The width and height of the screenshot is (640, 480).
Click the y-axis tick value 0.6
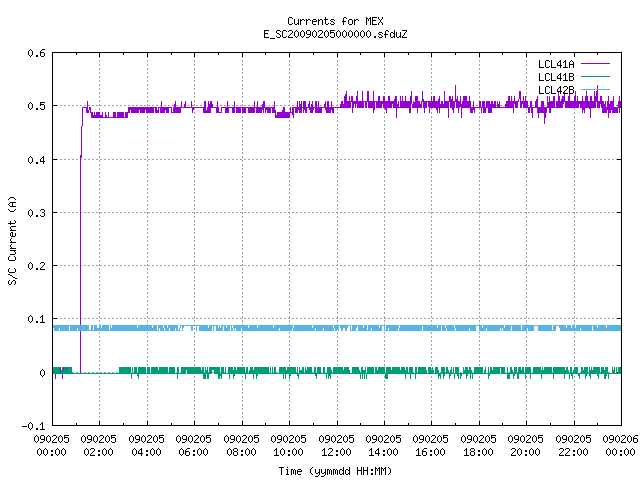click(x=36, y=53)
